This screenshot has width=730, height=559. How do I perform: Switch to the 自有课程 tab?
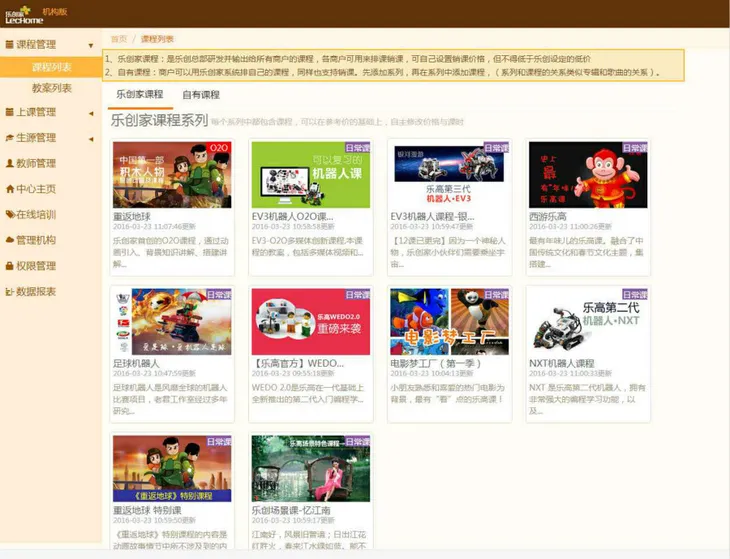coord(201,94)
